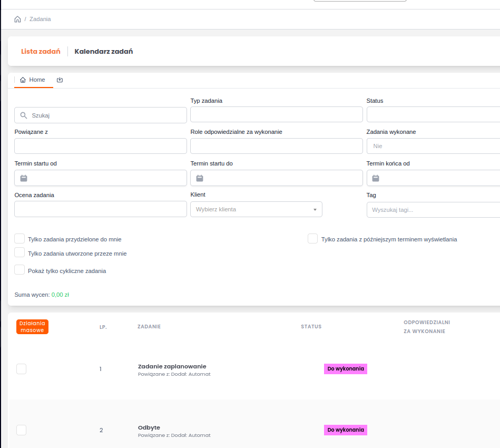Click the magnifier icon in search field
This screenshot has height=448, width=500.
tap(24, 115)
